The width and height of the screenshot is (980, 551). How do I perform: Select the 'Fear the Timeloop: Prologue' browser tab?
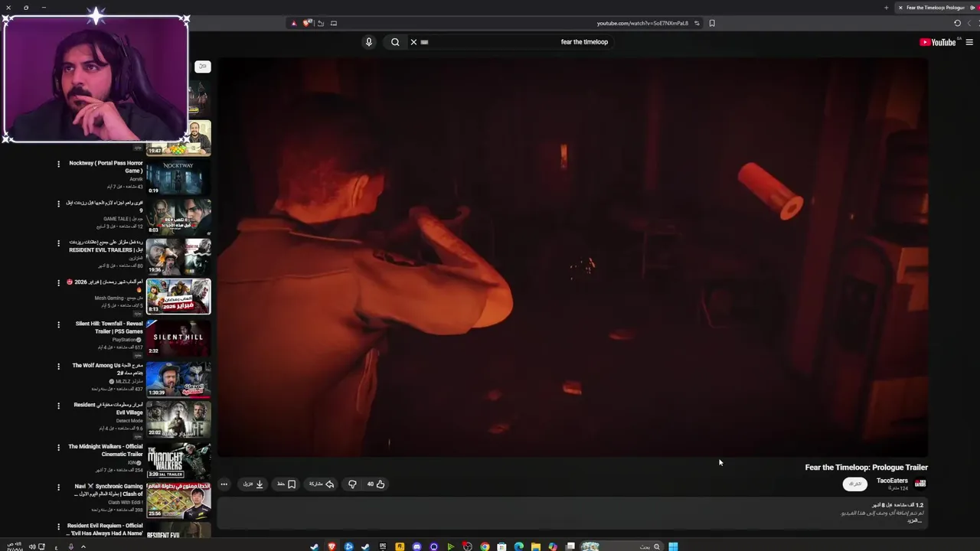[936, 8]
